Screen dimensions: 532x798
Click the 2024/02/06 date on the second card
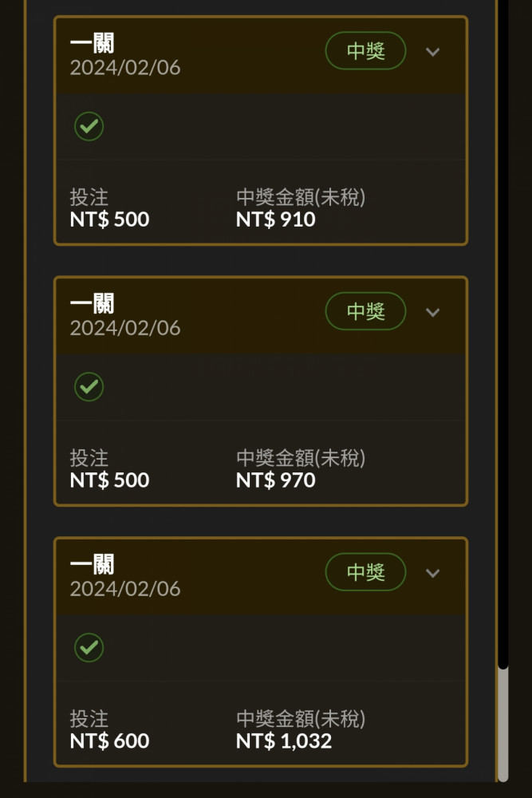[x=125, y=328]
